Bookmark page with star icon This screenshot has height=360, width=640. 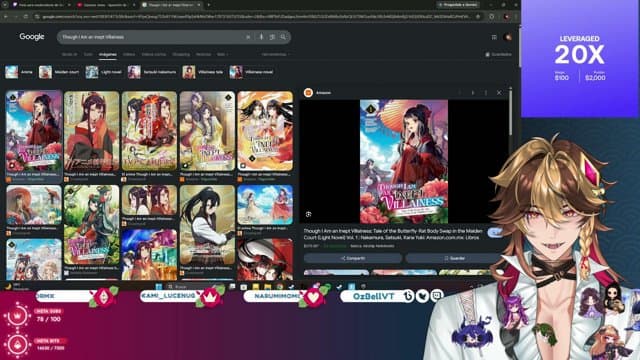click(478, 17)
